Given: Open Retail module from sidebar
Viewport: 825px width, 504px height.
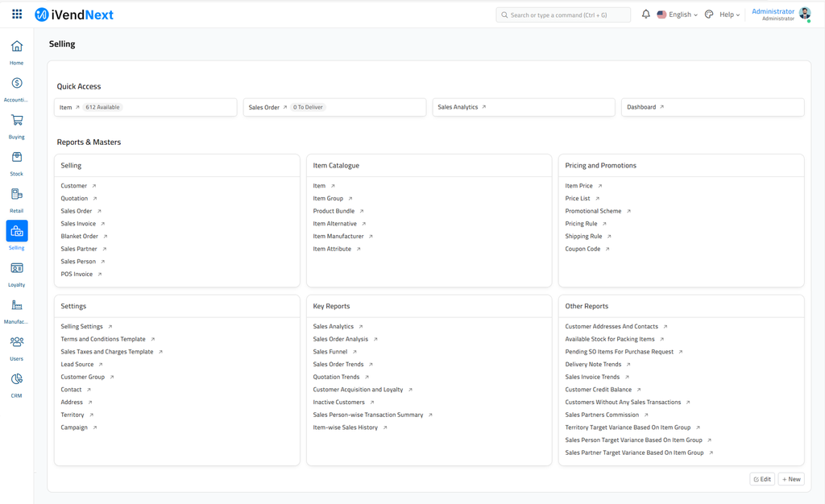Looking at the screenshot, I should (16, 195).
